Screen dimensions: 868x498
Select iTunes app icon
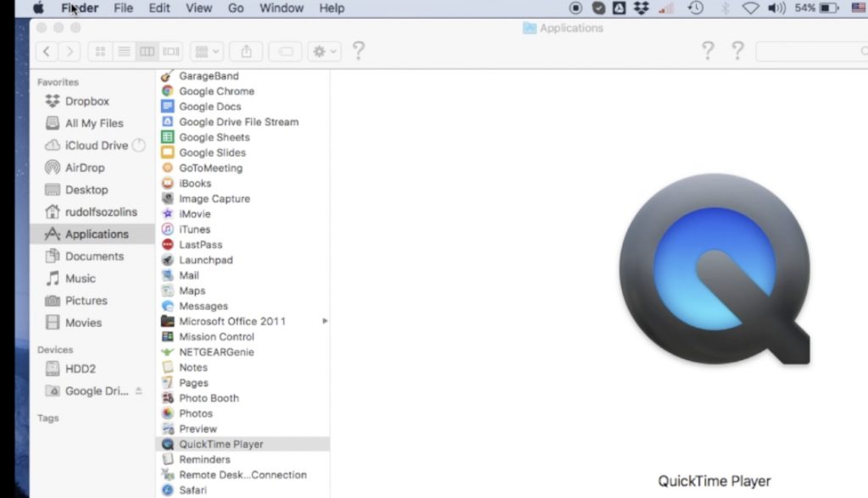point(167,229)
